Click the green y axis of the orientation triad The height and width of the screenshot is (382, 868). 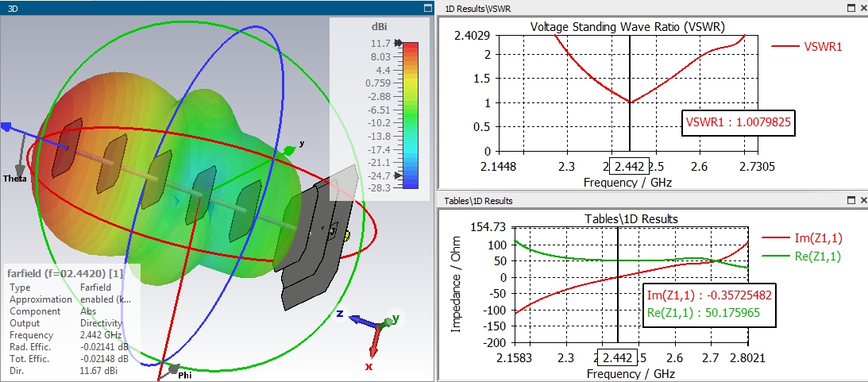click(x=388, y=321)
